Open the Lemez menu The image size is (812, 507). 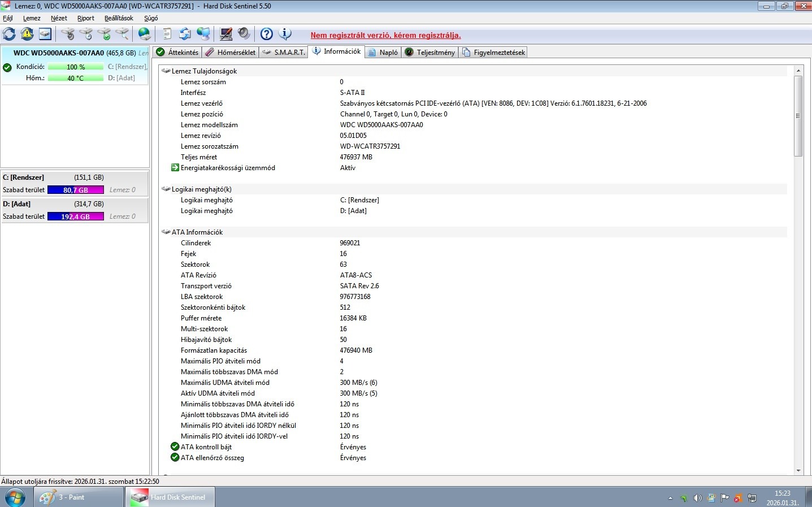(x=32, y=18)
